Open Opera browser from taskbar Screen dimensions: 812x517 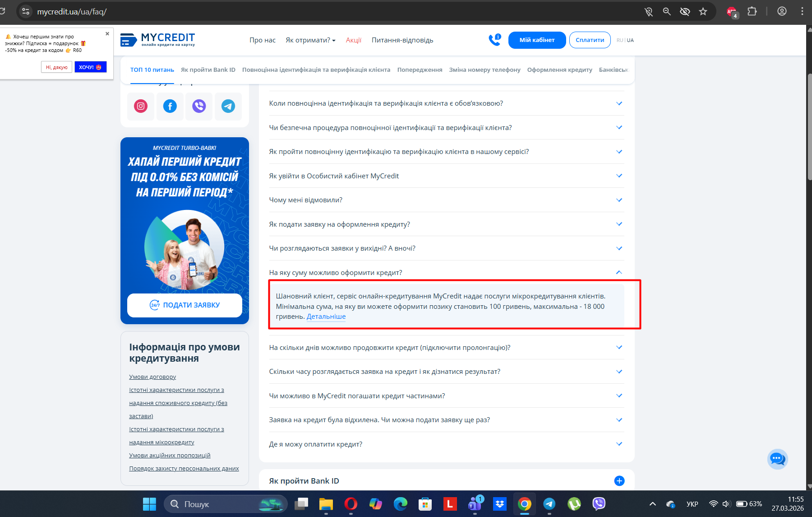(351, 504)
